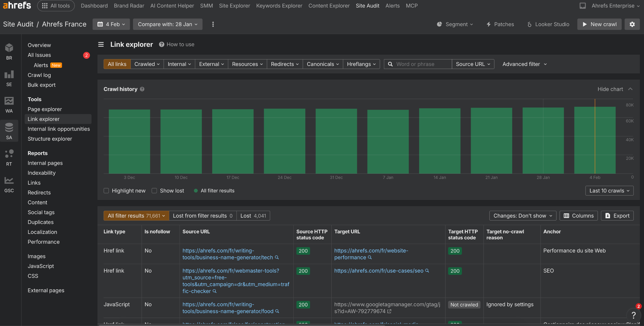Open Keywords Explorer in the top menu
Viewport: 644px width, 326px height.
click(279, 6)
